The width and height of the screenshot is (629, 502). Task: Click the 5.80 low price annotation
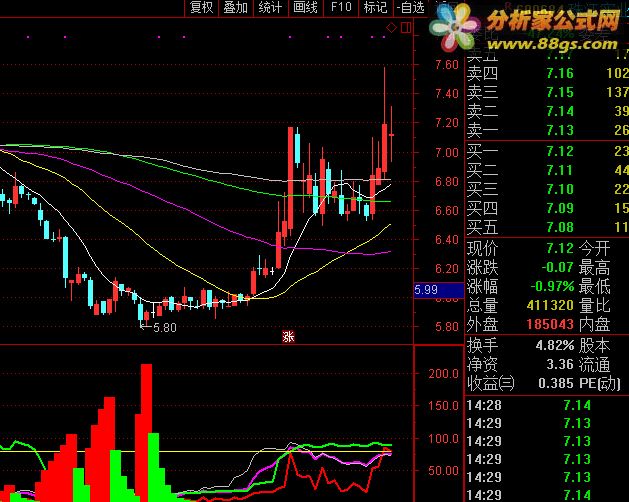coord(165,328)
